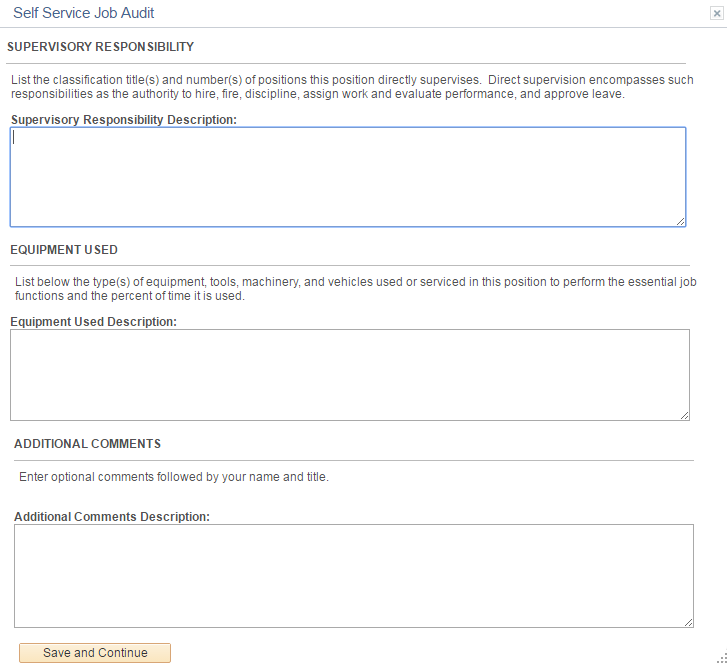Screen dimensions: 727x672
Task: Click the Additional Comments Description label
Action: [x=112, y=517]
